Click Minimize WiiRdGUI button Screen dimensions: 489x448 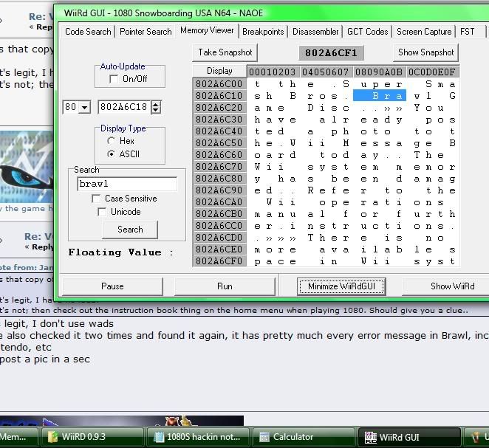(341, 286)
